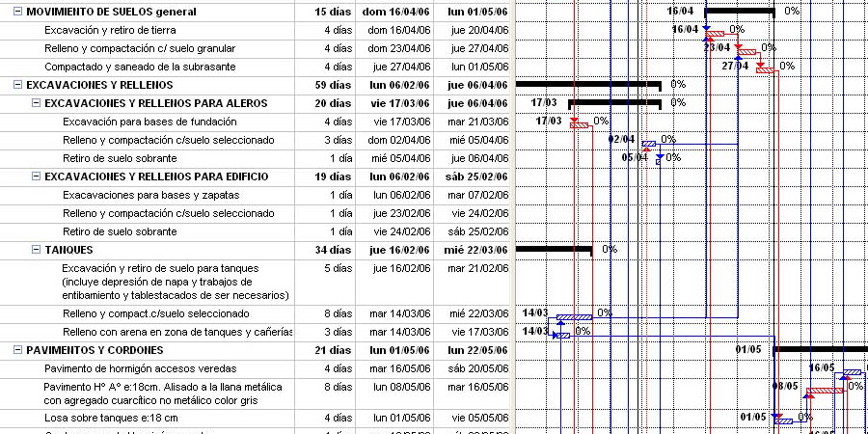Select the Retiro de suelo sobrante task under ALEROS
The height and width of the screenshot is (434, 868).
[x=120, y=158]
